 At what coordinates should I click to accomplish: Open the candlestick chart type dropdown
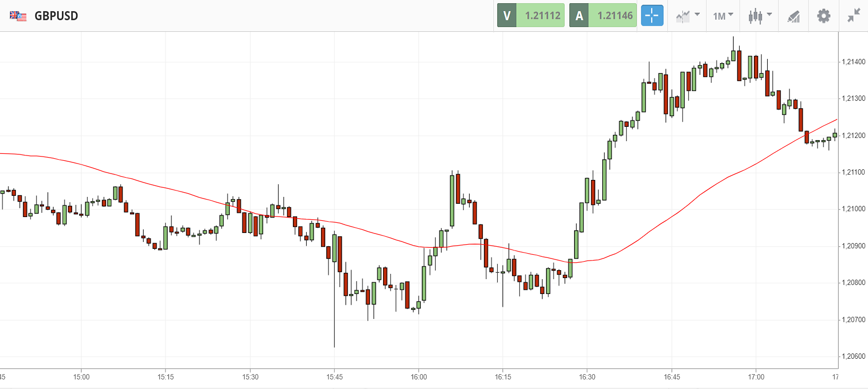pyautogui.click(x=760, y=16)
